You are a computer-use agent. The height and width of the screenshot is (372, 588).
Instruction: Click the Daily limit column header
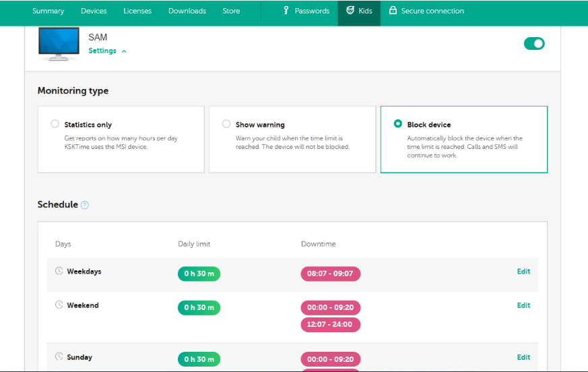[x=194, y=244]
